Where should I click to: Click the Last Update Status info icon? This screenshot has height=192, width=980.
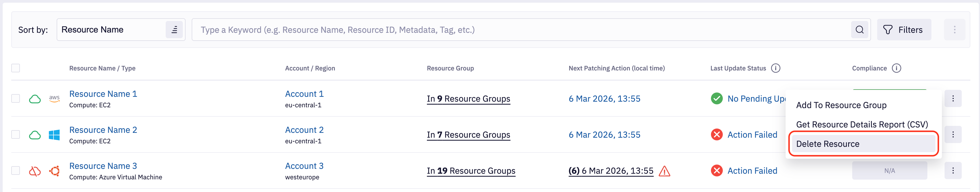(775, 68)
